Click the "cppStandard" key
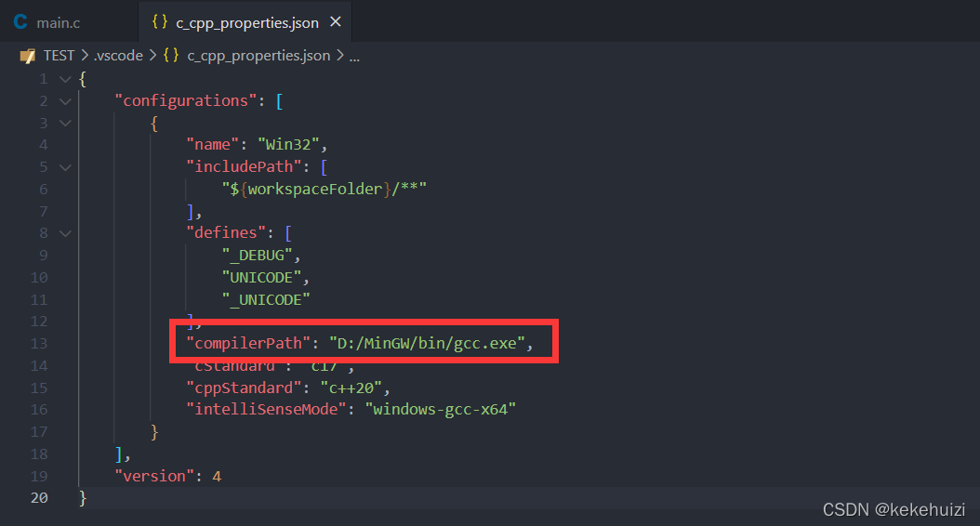The width and height of the screenshot is (980, 526). 244,388
